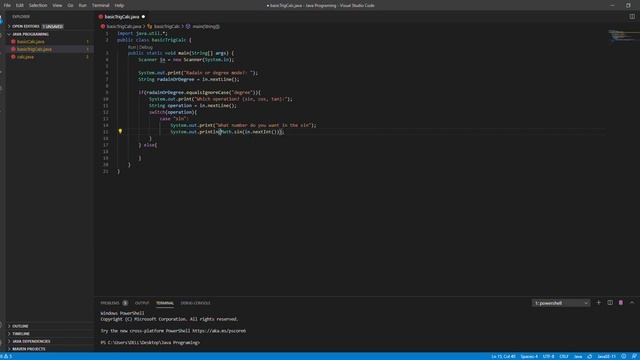Expand the Outline section

tap(49, 327)
